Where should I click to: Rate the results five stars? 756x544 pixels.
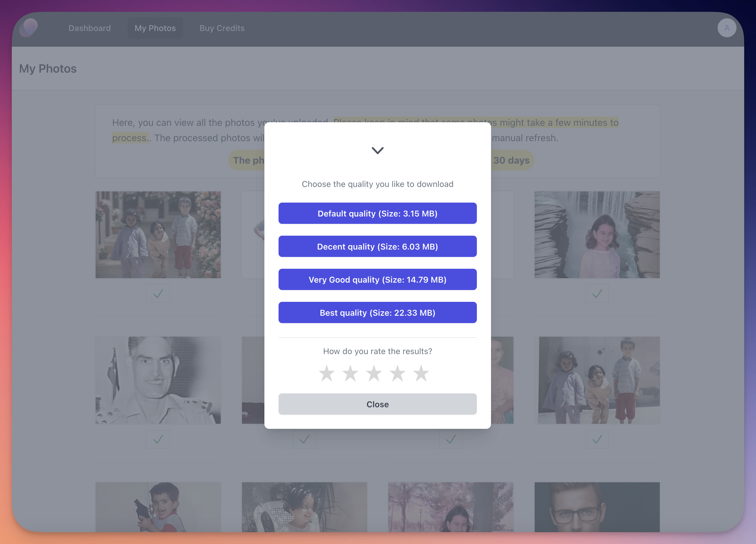click(x=421, y=373)
